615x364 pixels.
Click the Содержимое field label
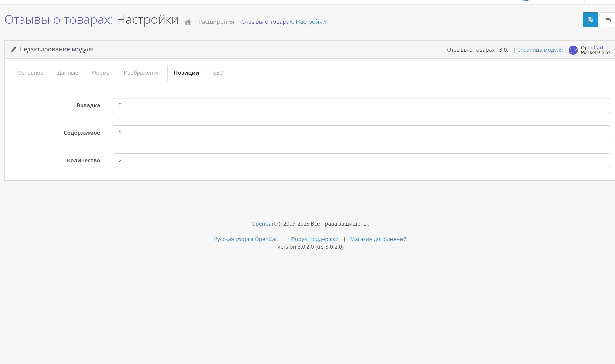[x=82, y=133]
